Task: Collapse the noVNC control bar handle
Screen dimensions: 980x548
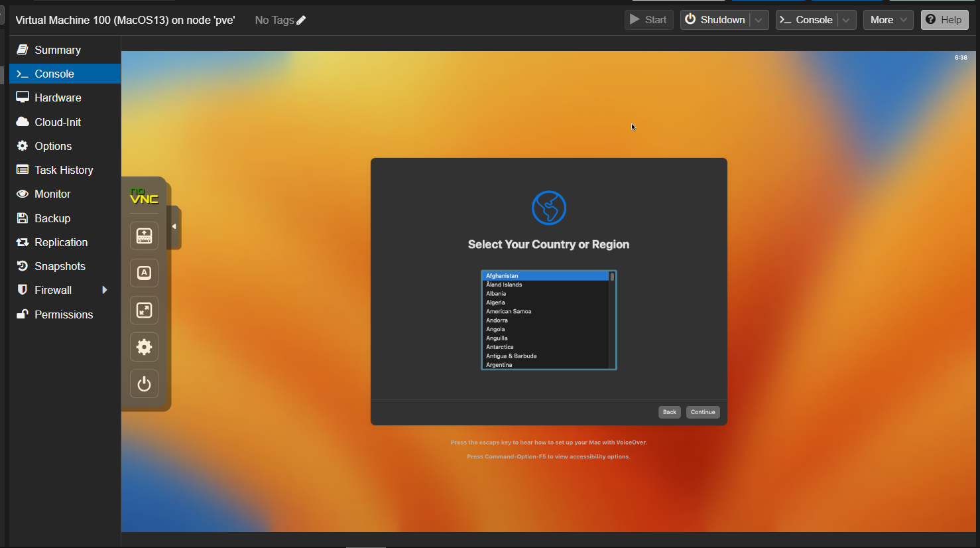Action: pyautogui.click(x=174, y=227)
